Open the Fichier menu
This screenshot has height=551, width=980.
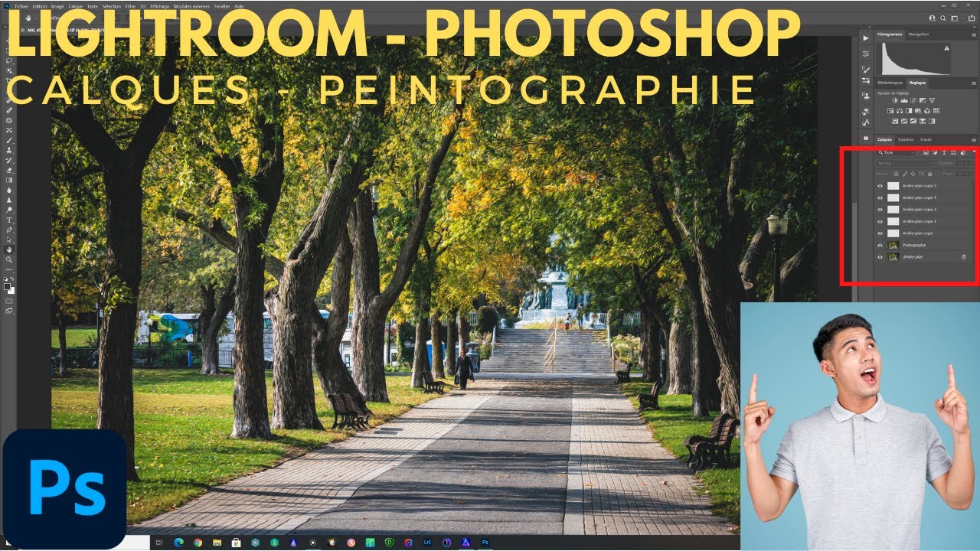click(x=21, y=6)
